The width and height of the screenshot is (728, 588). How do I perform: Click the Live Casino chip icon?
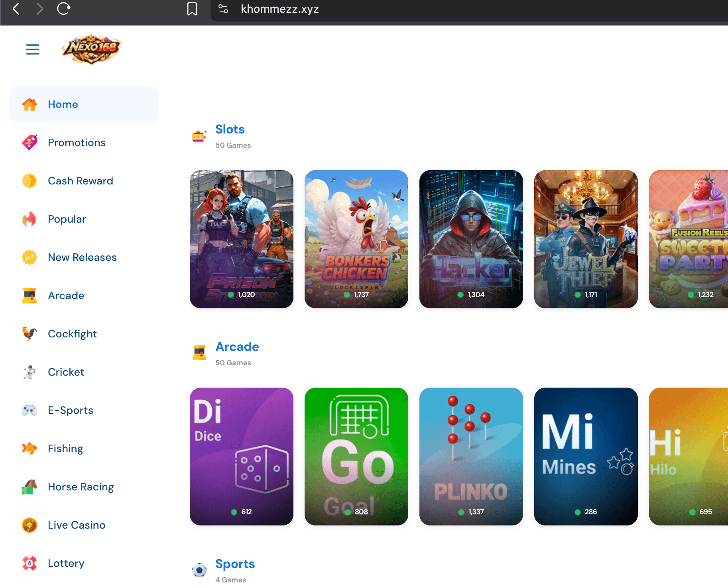click(x=30, y=525)
